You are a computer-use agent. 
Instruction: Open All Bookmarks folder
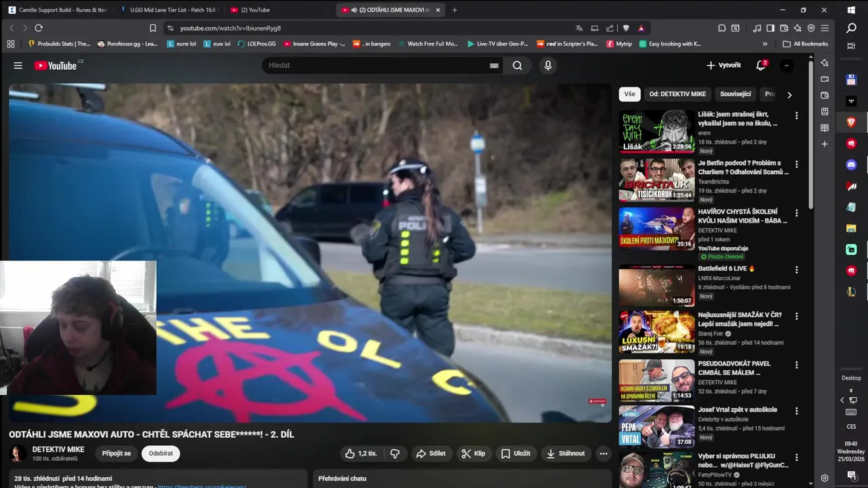tap(806, 43)
